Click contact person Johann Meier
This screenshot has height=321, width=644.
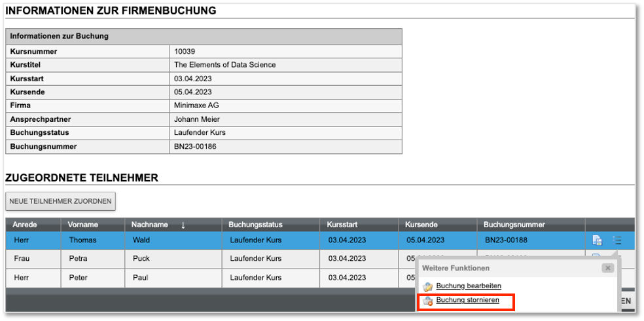point(197,119)
